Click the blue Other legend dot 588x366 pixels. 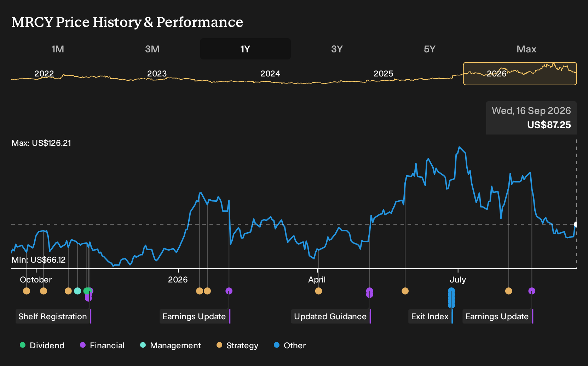(x=277, y=345)
